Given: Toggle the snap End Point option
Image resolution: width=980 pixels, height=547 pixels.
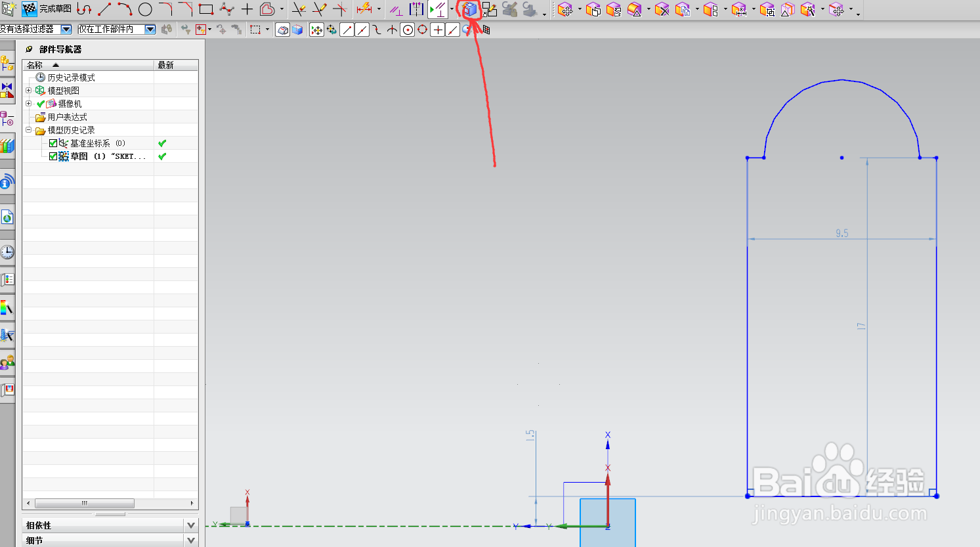Looking at the screenshot, I should (347, 30).
